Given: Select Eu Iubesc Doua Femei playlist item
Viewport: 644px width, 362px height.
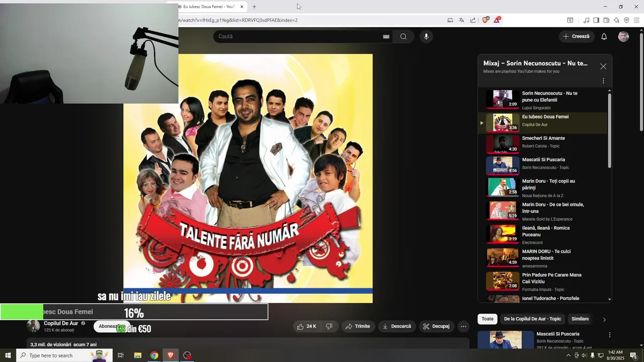Looking at the screenshot, I should (543, 123).
